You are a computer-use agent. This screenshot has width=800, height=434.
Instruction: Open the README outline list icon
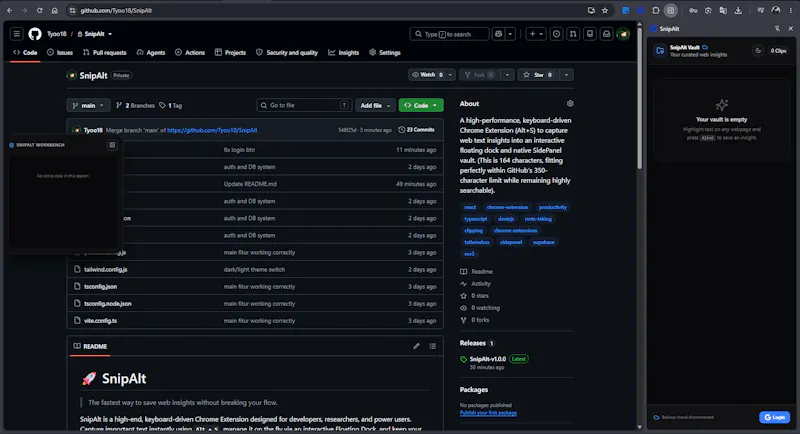pyautogui.click(x=433, y=346)
